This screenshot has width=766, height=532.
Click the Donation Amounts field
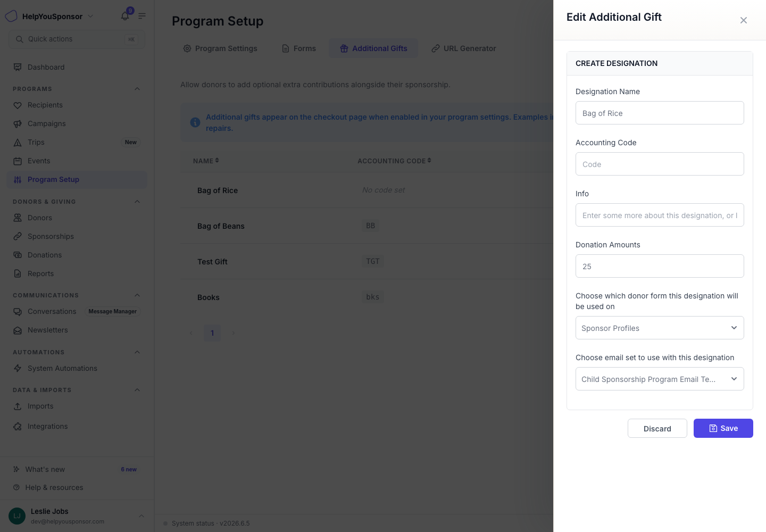660,266
